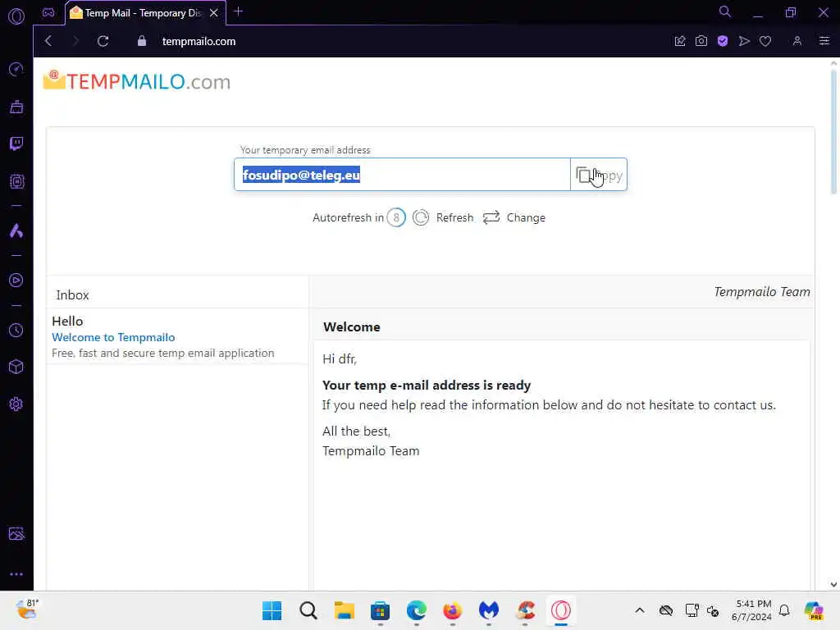Show hidden system tray icons
840x630 pixels.
[x=640, y=610]
